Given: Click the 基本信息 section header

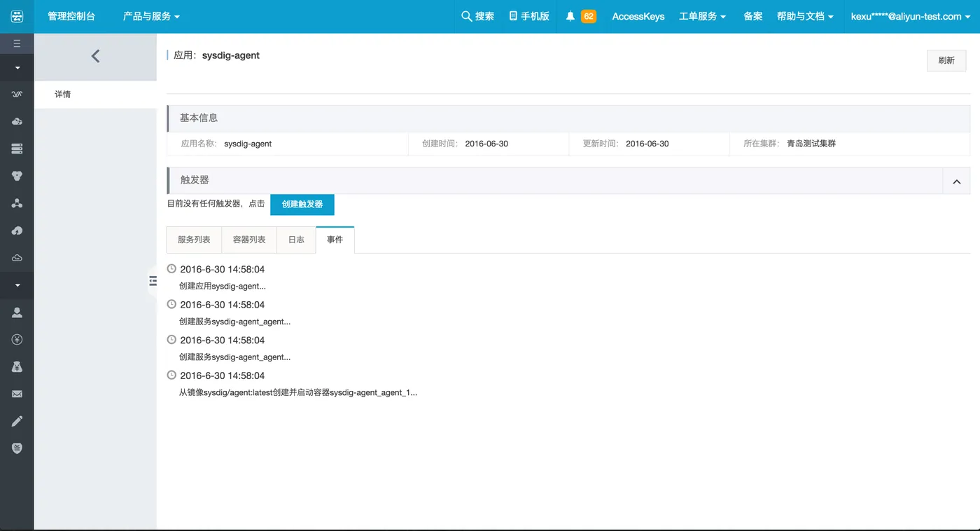Looking at the screenshot, I should click(x=199, y=118).
